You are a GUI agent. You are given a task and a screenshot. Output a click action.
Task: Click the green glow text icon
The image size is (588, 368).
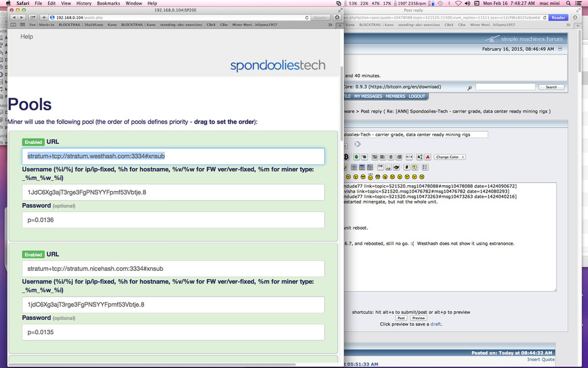click(356, 157)
